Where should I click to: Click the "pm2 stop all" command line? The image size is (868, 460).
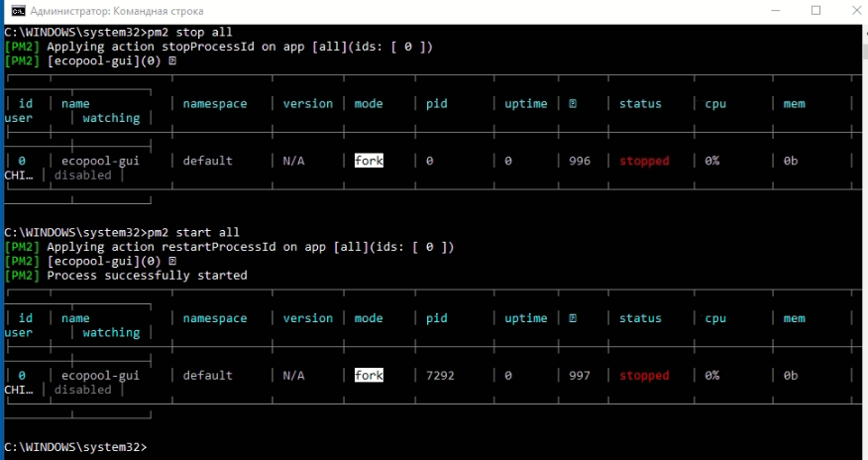[x=118, y=32]
